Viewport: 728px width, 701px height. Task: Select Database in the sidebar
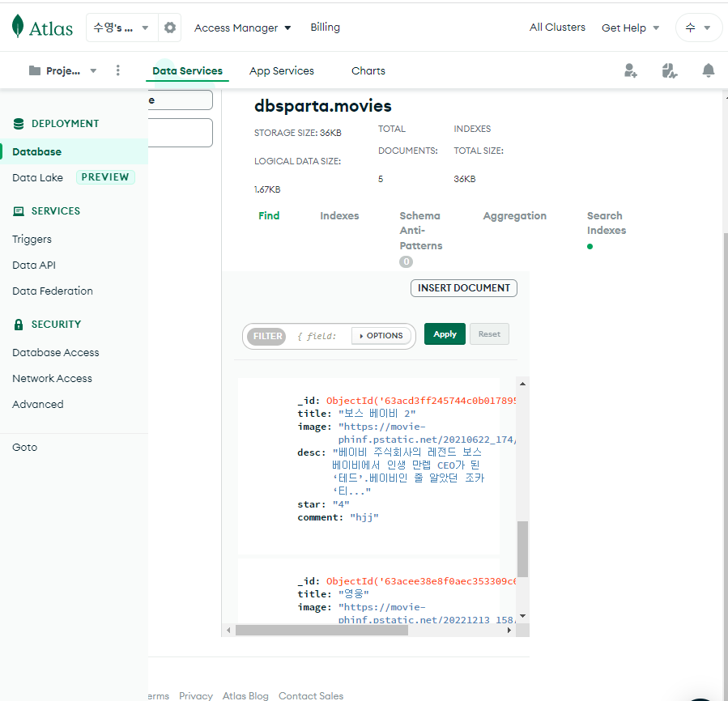click(x=75, y=151)
